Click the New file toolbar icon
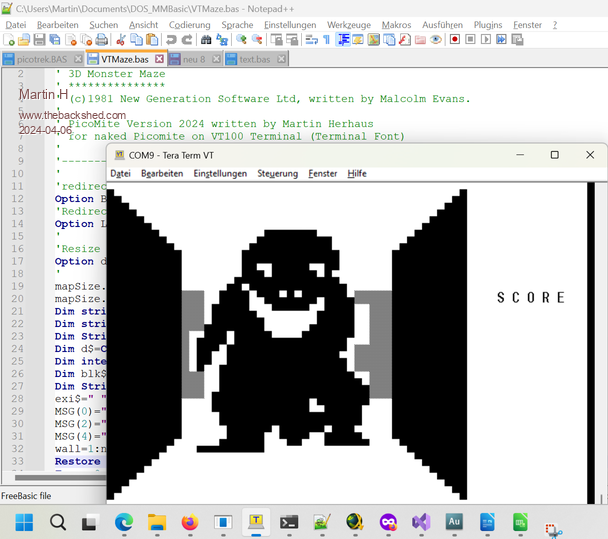Viewport: 608px width, 539px height. [x=8, y=40]
